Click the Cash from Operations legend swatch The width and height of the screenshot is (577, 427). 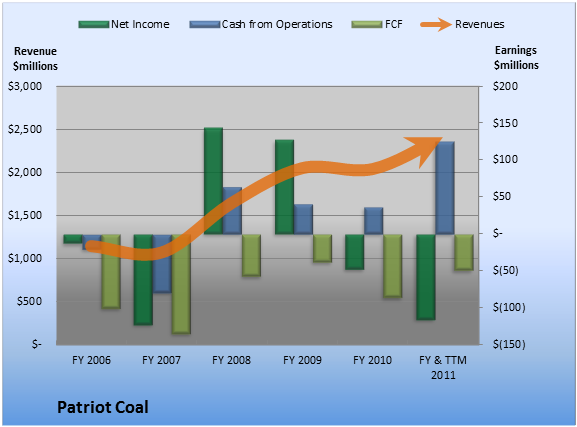pos(205,25)
